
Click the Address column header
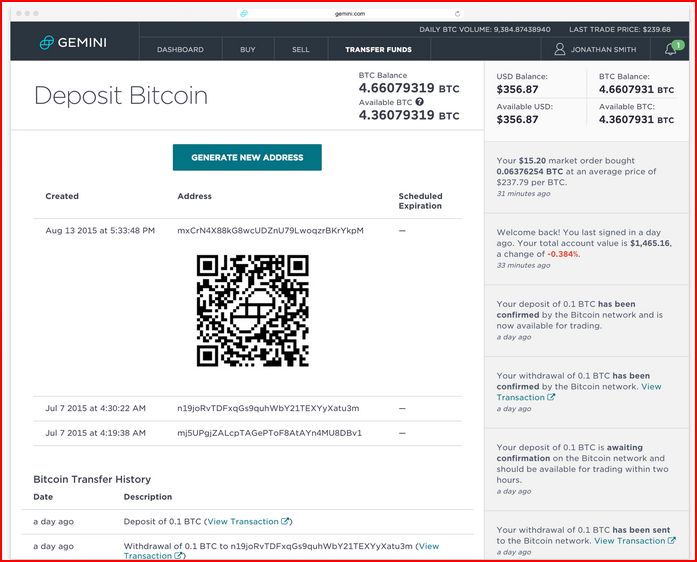tap(194, 196)
